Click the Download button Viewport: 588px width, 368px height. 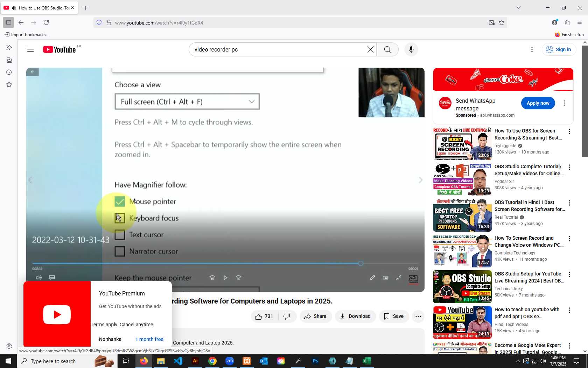pos(355,316)
